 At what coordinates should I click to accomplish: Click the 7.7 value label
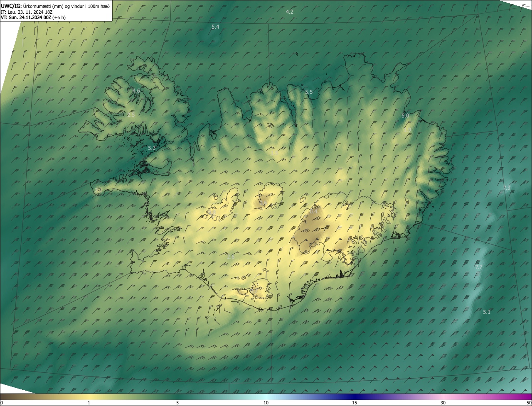pos(479,267)
